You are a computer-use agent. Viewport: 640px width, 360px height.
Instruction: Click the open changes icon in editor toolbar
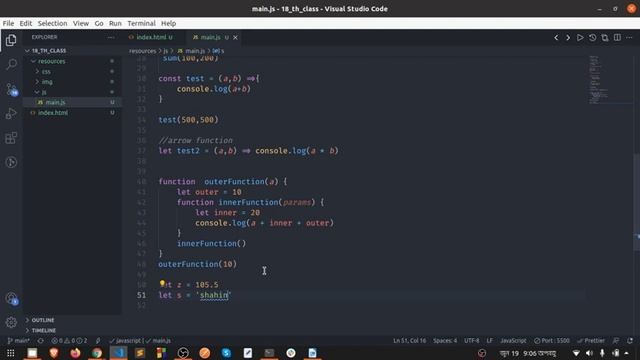[x=604, y=38]
